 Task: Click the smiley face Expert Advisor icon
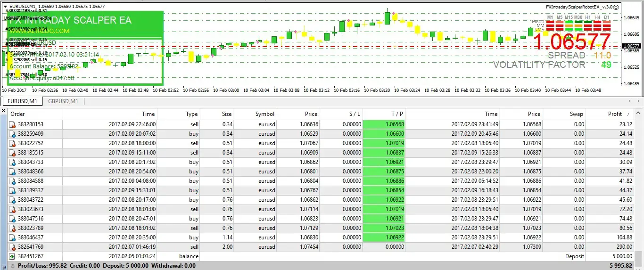[x=616, y=7]
